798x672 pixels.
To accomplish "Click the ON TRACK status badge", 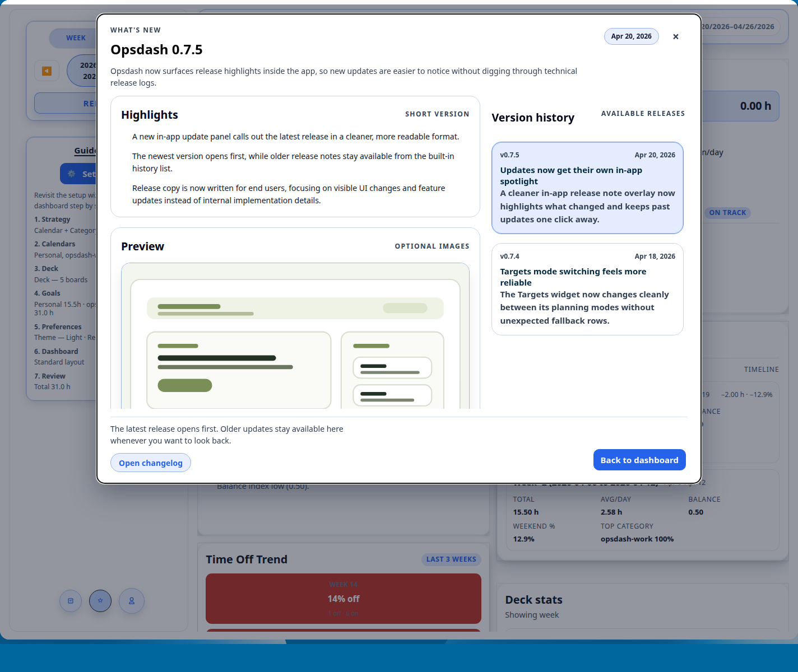I will click(x=727, y=213).
